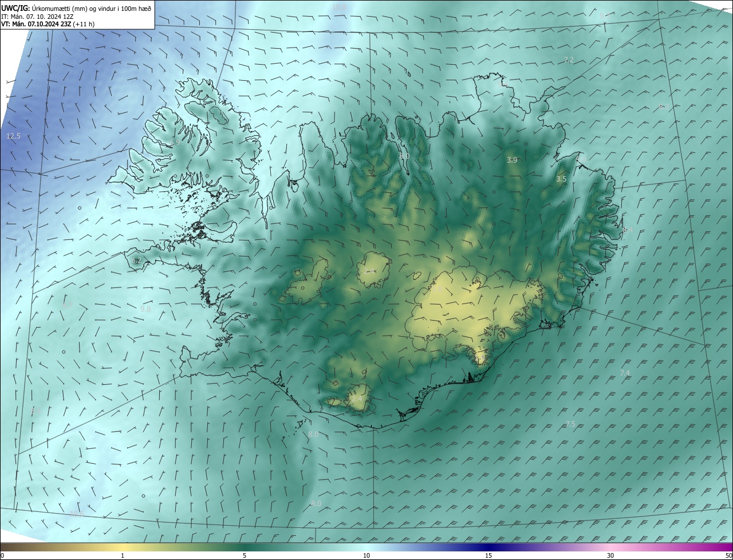Click the 'UWC/IG: Úrkomumætti (mm)' title line

click(76, 8)
